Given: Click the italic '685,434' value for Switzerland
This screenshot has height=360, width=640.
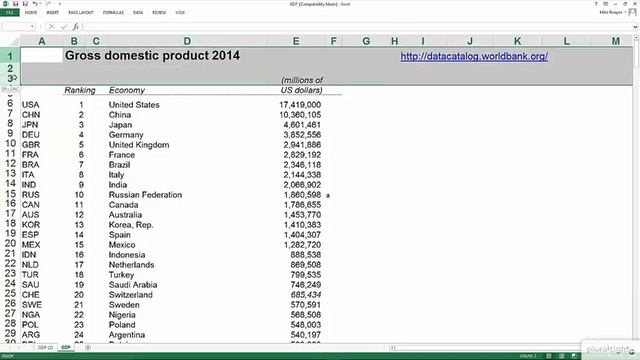Looking at the screenshot, I should 306,295.
